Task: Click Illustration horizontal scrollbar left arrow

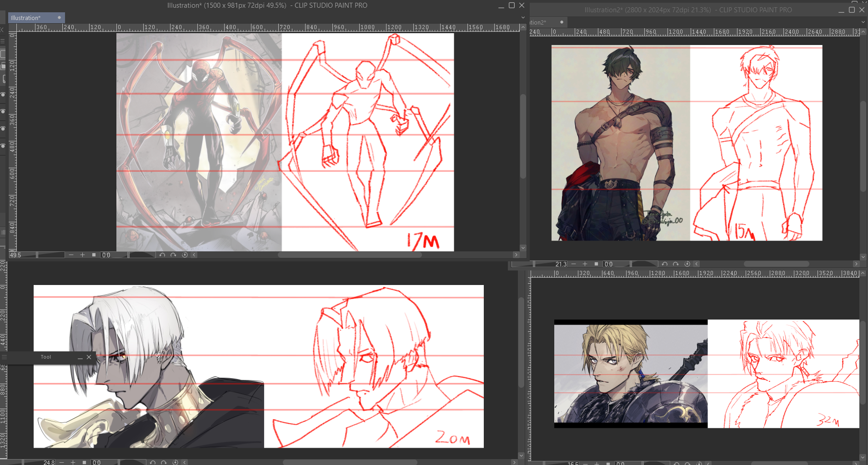Action: point(194,255)
